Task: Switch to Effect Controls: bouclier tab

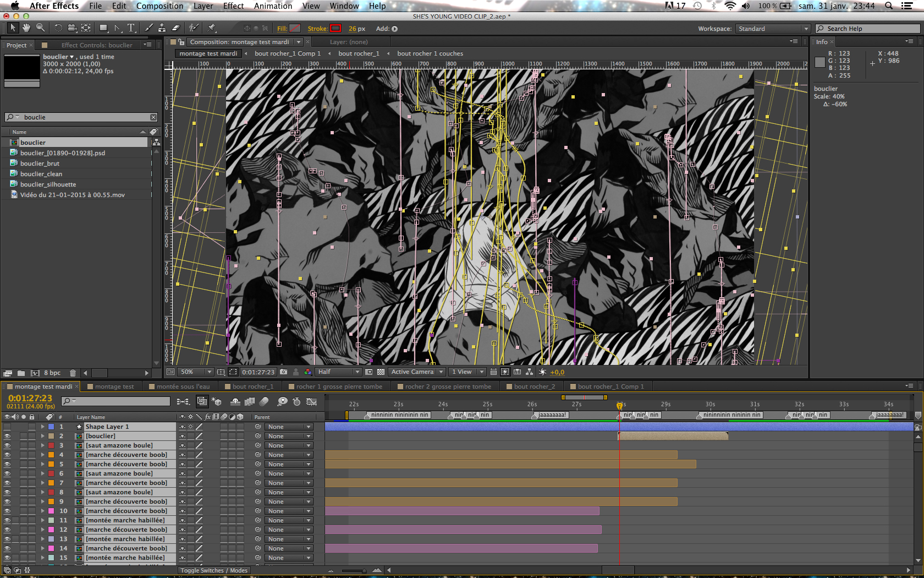Action: pyautogui.click(x=97, y=45)
